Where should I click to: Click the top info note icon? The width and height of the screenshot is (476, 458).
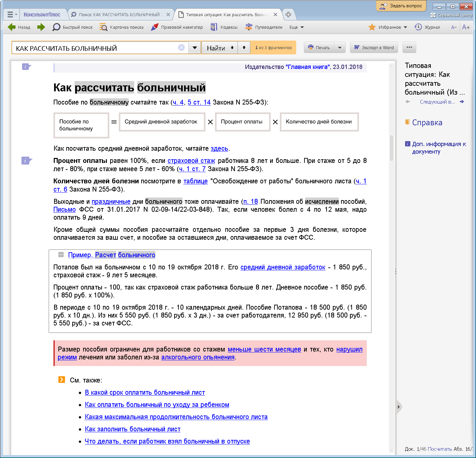click(26, 67)
